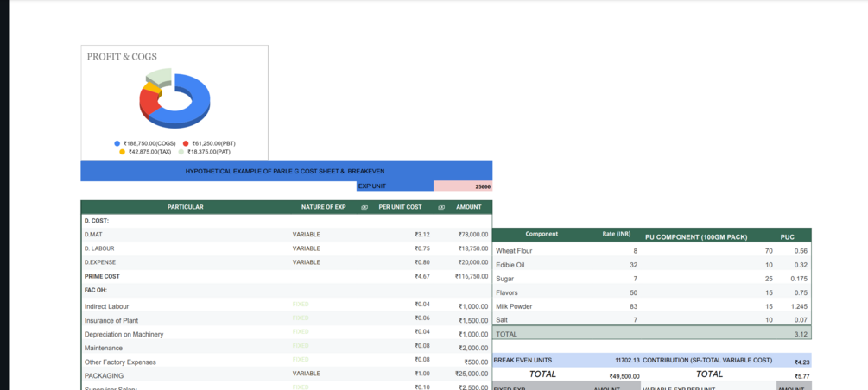
Task: Select the blue COGS legend dot
Action: 117,143
